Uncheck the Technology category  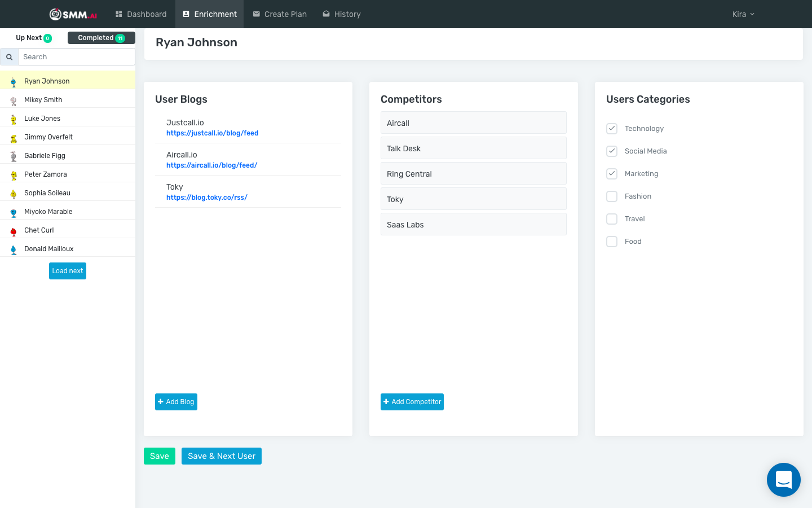coord(612,129)
